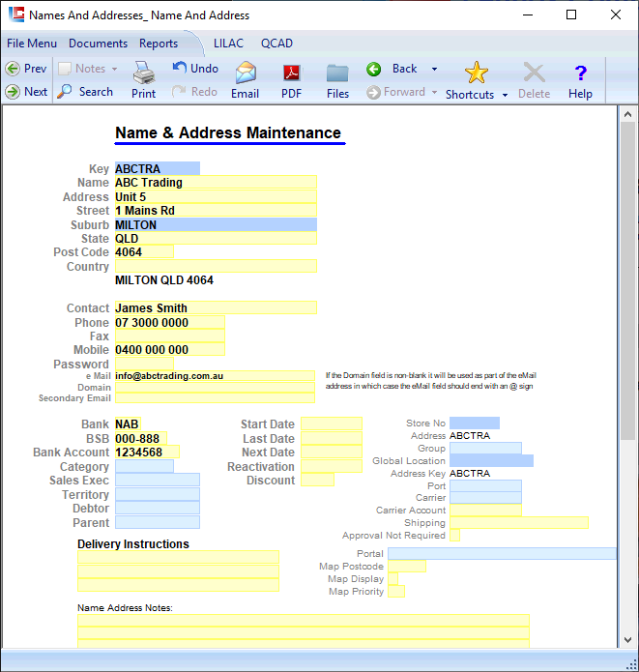Tick the Approval Not Required box

coord(454,536)
